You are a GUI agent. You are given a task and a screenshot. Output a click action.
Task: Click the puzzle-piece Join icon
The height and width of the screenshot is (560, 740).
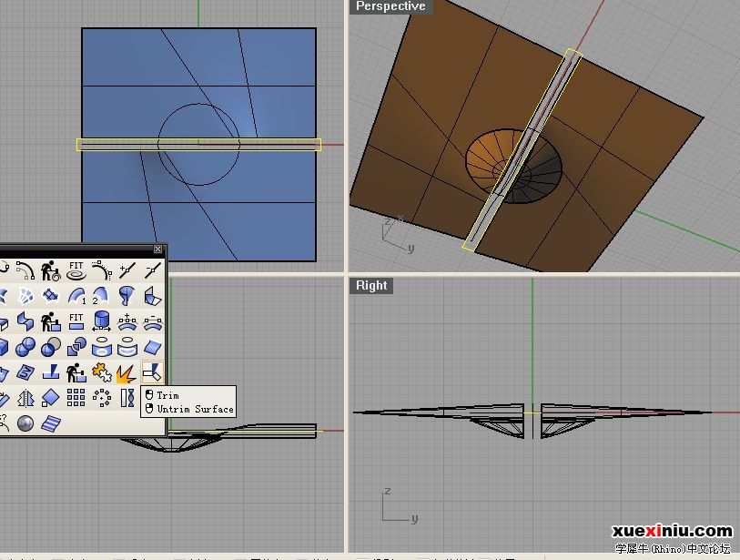coord(101,372)
